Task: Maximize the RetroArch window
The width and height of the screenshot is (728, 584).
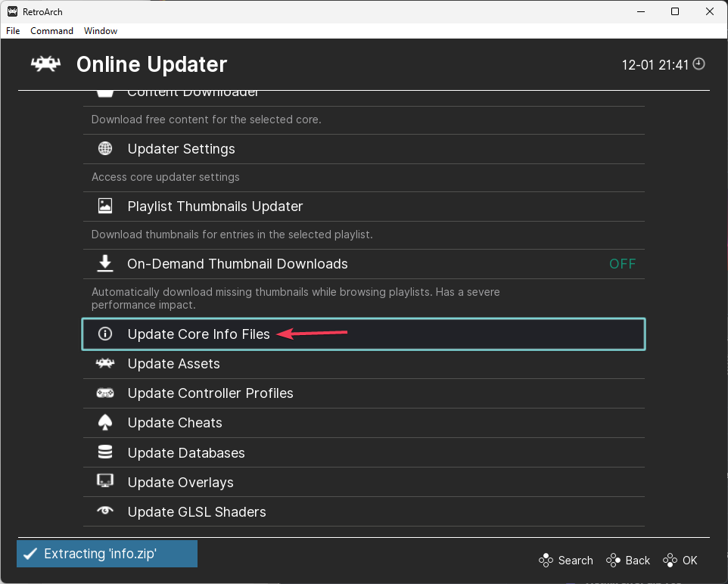Action: (675, 11)
